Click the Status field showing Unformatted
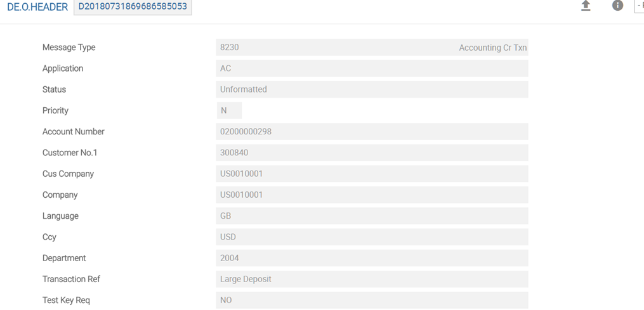 coord(372,89)
